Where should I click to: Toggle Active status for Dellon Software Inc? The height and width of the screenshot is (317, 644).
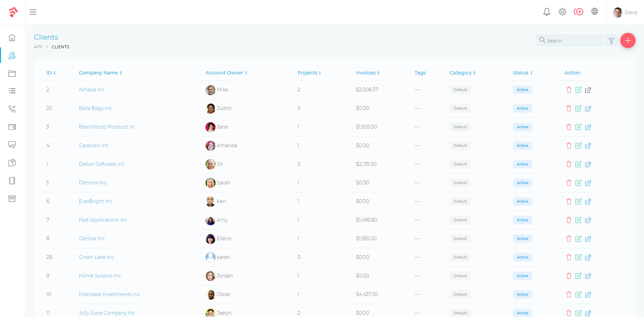pos(522,164)
